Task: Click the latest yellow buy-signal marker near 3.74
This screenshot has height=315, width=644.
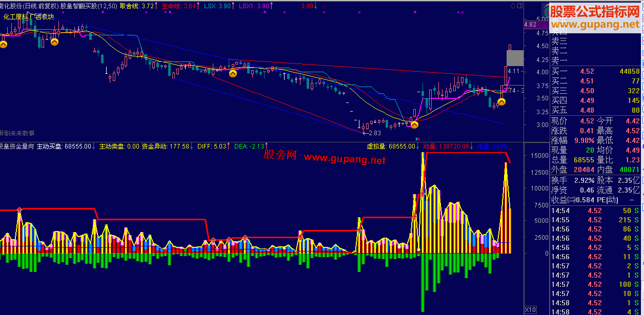Action: point(501,102)
